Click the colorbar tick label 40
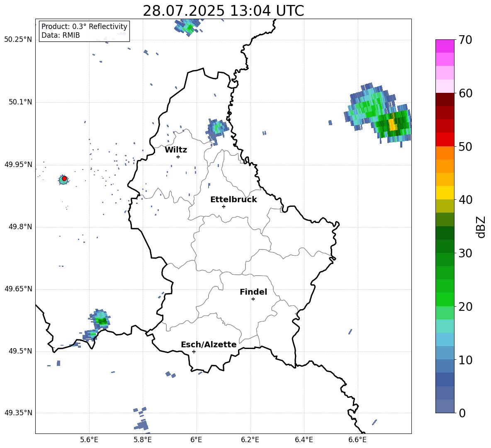The width and height of the screenshot is (491, 448). [465, 200]
